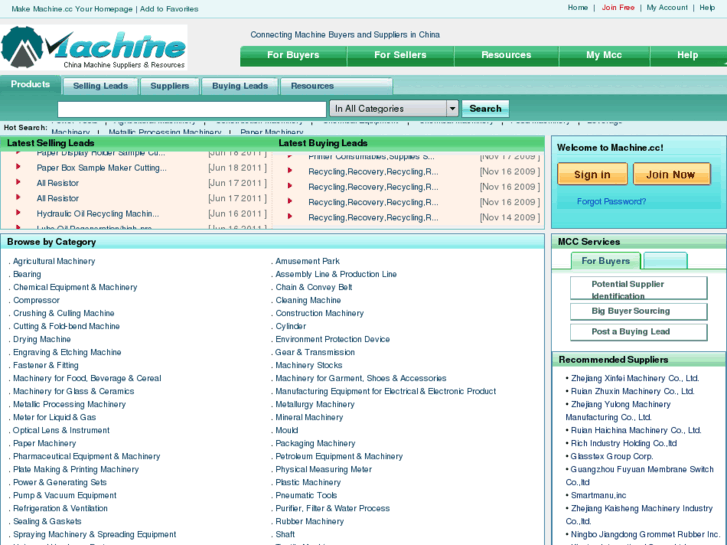Click red arrow next to Nov 14 2009 lead
Image resolution: width=727 pixels, height=545 pixels.
(290, 217)
